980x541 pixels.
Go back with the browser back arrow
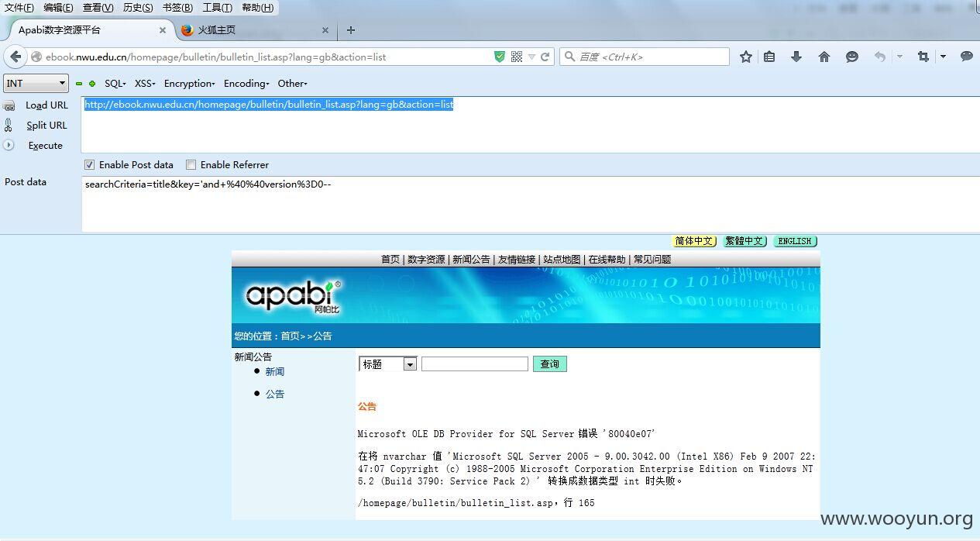[x=15, y=57]
